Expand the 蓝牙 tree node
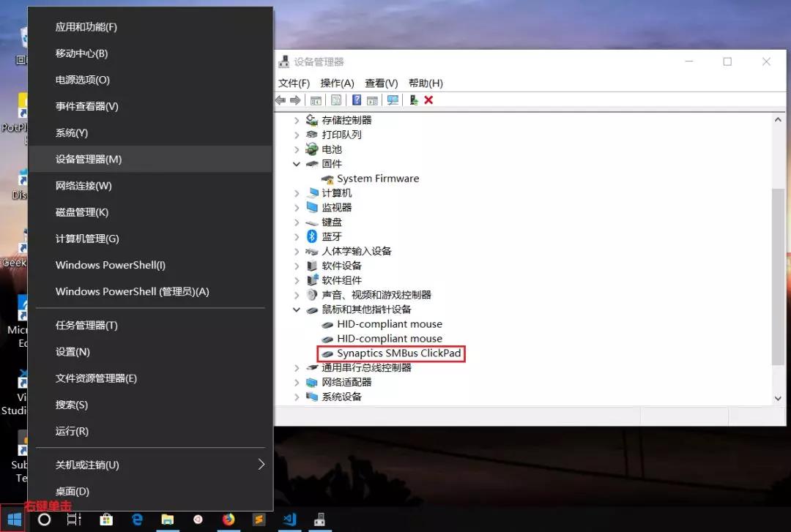Screen dimensions: 791x532 tap(296, 236)
